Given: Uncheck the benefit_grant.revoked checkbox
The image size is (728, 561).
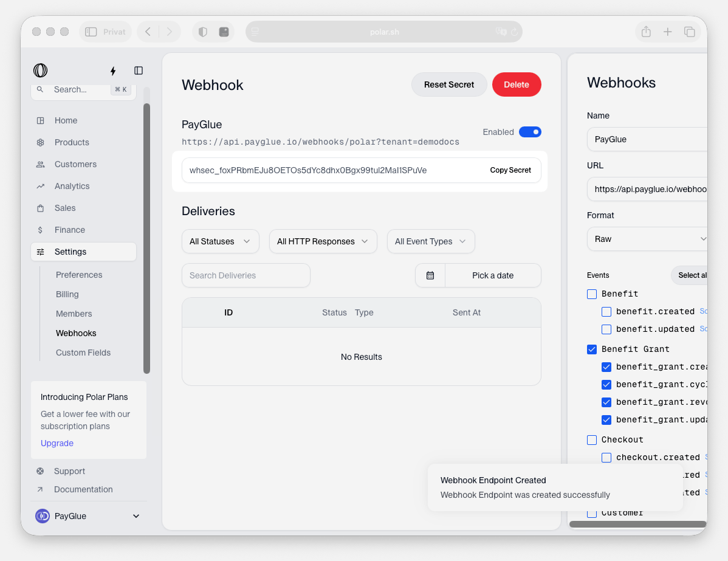Looking at the screenshot, I should (606, 402).
